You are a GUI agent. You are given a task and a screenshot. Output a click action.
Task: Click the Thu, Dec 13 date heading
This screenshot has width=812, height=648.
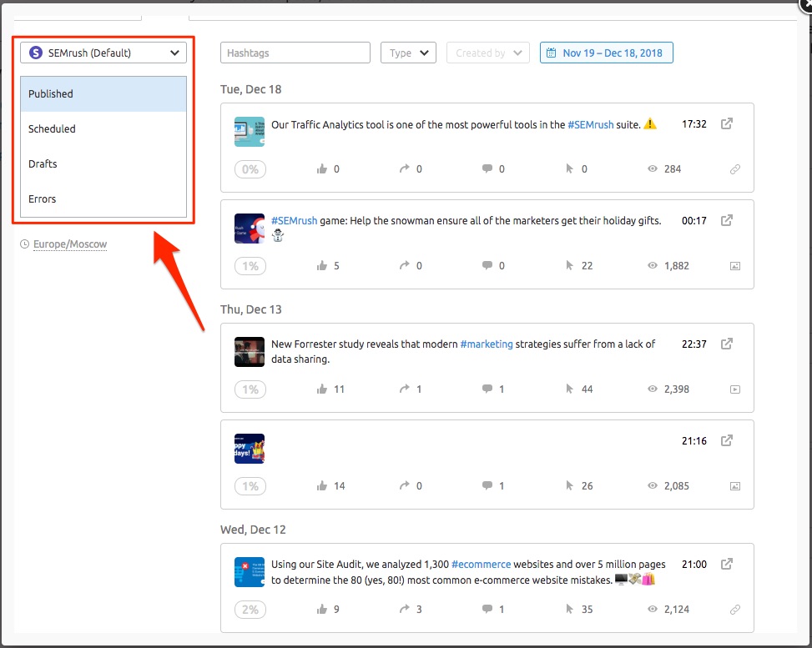(250, 309)
